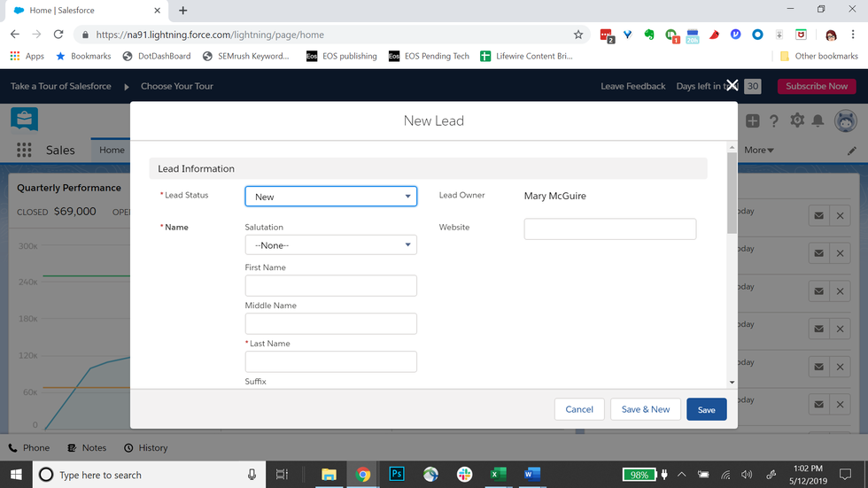Open the notifications bell icon
This screenshot has height=488, width=868.
818,121
